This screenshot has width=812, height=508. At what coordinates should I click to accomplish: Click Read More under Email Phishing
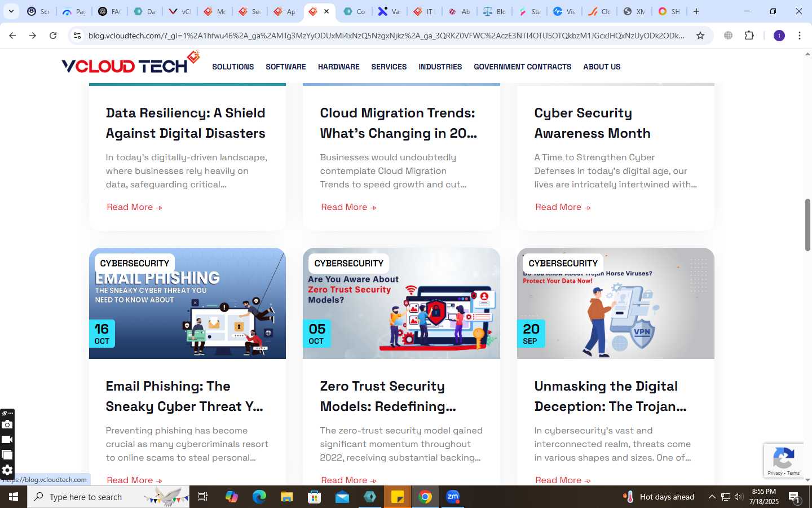(x=134, y=480)
